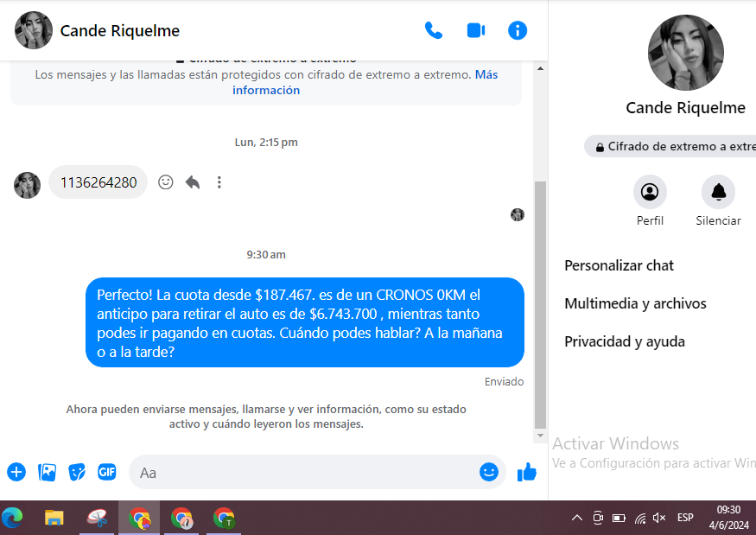Open the large side panel profile photo
The width and height of the screenshot is (756, 535).
[x=685, y=53]
